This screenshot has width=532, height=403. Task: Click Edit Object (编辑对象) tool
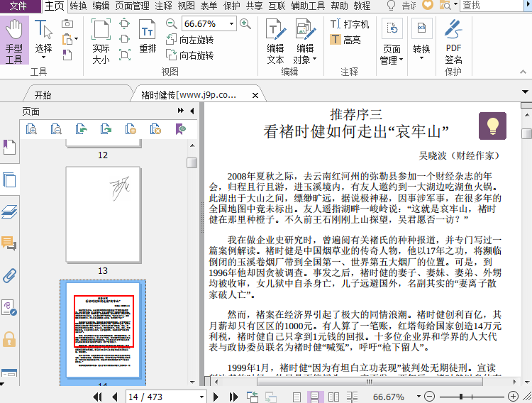pyautogui.click(x=305, y=41)
